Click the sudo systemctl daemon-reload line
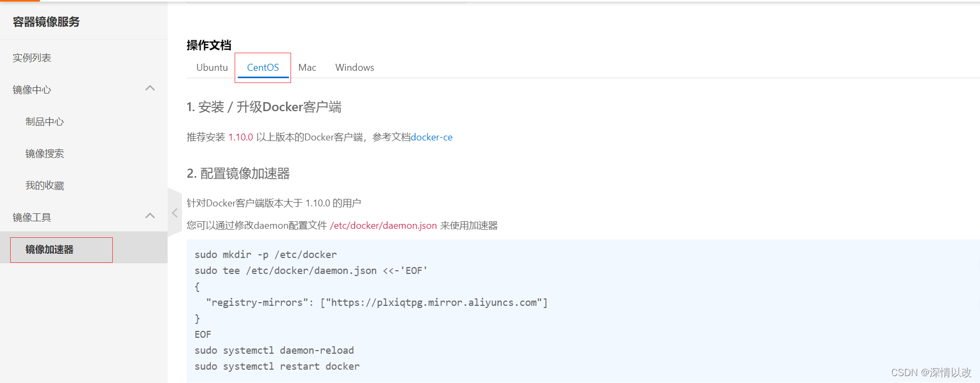Screen dimensions: 980x383 (274, 351)
